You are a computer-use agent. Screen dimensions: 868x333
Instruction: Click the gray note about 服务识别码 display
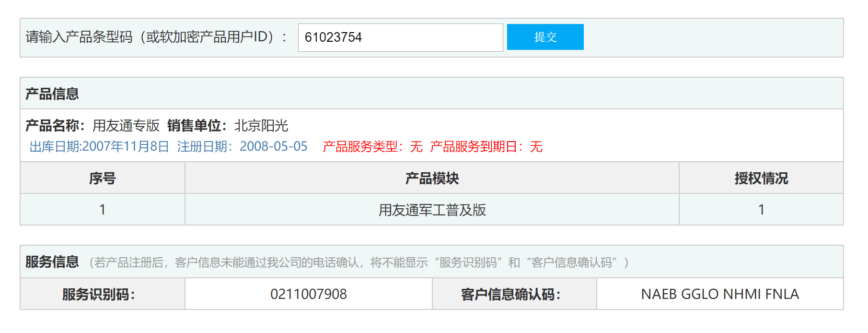tap(359, 262)
